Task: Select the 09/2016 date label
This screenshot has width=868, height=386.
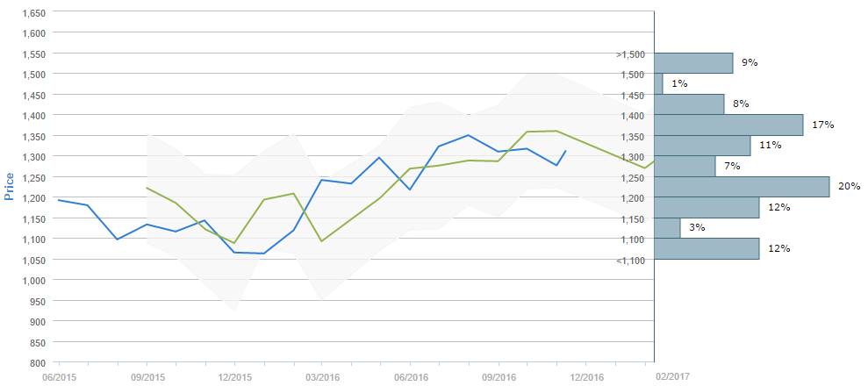Action: pos(499,376)
